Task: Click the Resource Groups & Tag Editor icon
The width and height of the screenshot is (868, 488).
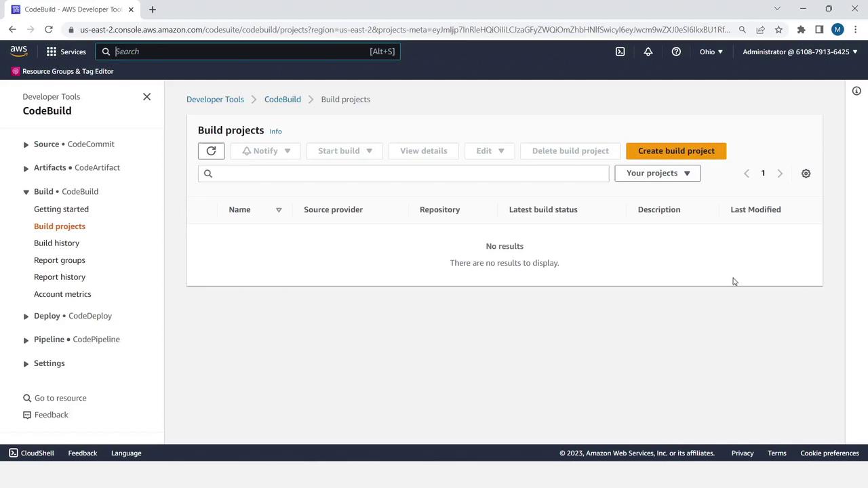Action: click(x=16, y=71)
